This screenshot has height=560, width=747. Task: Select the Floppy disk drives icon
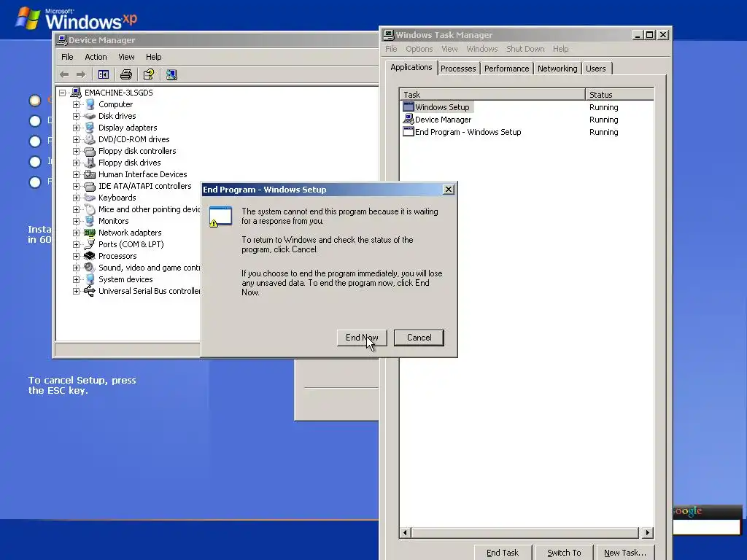coord(90,163)
